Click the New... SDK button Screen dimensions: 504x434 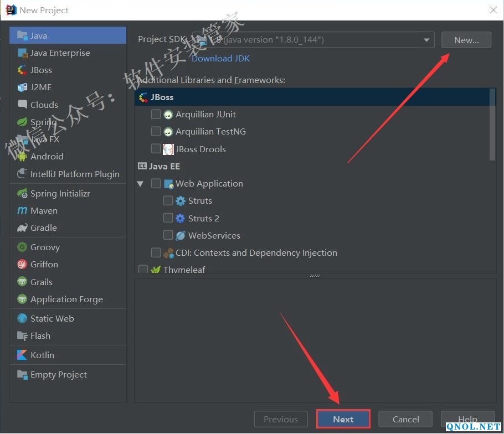coord(466,40)
